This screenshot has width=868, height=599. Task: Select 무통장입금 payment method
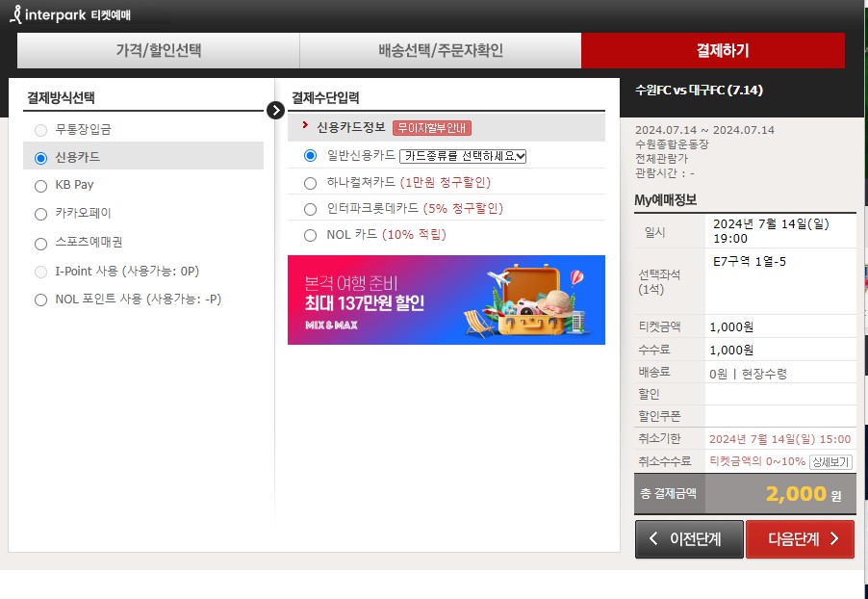[x=40, y=130]
